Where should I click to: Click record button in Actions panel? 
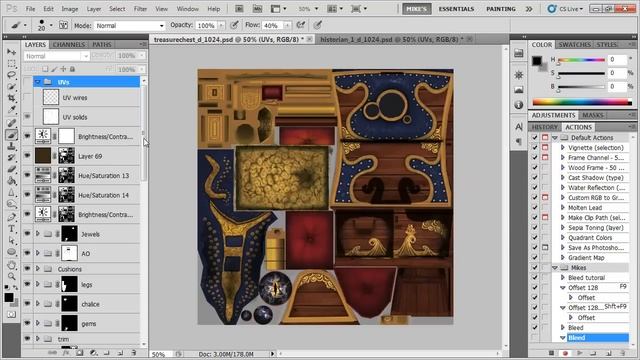pos(565,353)
